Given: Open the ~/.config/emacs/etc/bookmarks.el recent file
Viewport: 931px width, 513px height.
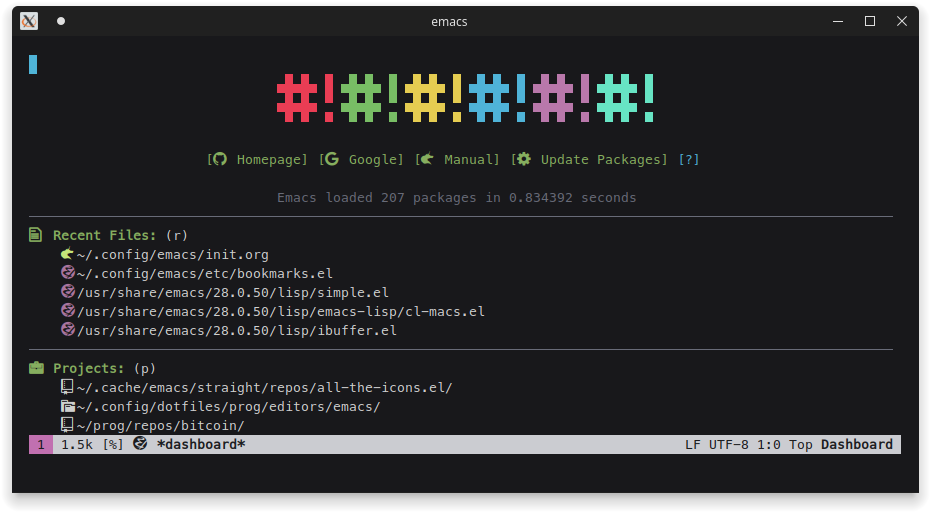Looking at the screenshot, I should pos(204,273).
